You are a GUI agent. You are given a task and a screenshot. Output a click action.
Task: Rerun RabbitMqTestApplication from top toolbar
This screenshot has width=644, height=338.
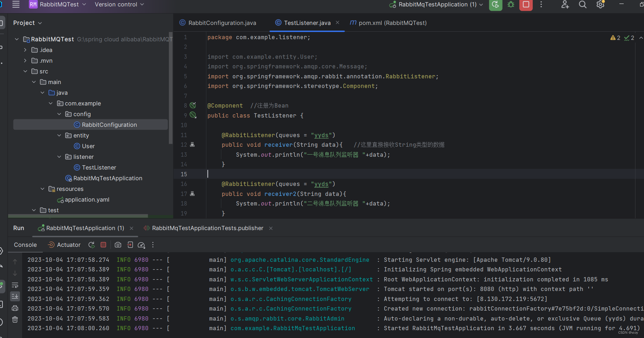[495, 5]
